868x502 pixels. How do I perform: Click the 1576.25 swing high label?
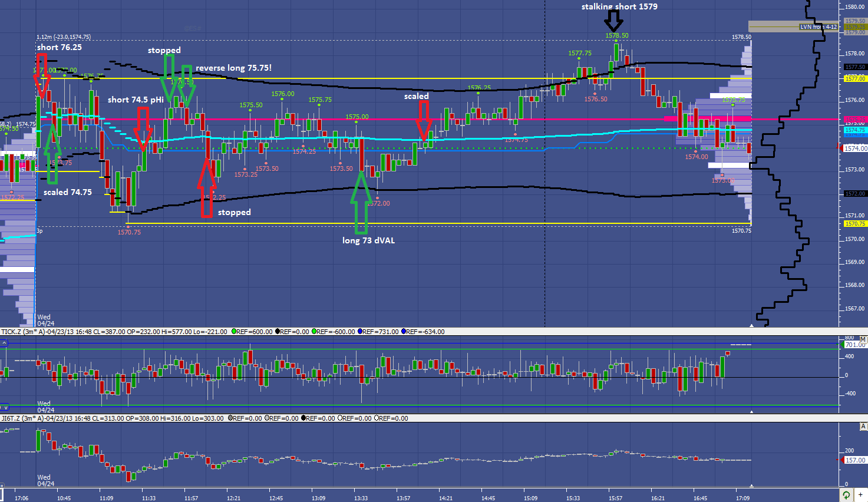click(479, 88)
